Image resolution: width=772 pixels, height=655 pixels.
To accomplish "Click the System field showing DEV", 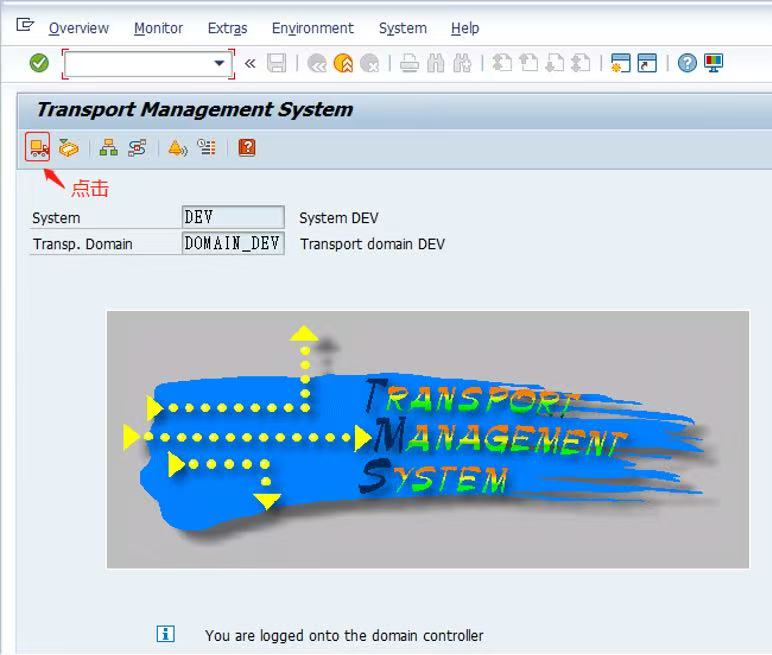I will pos(233,217).
